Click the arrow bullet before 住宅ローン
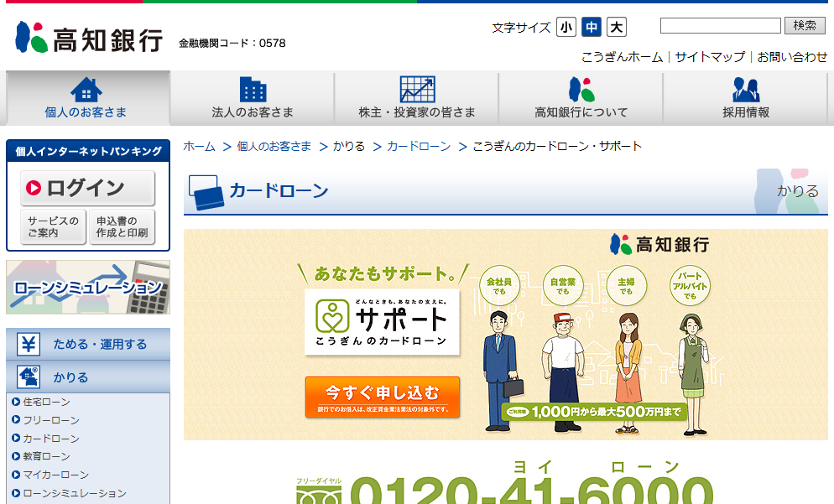This screenshot has height=504, width=834. coord(16,402)
